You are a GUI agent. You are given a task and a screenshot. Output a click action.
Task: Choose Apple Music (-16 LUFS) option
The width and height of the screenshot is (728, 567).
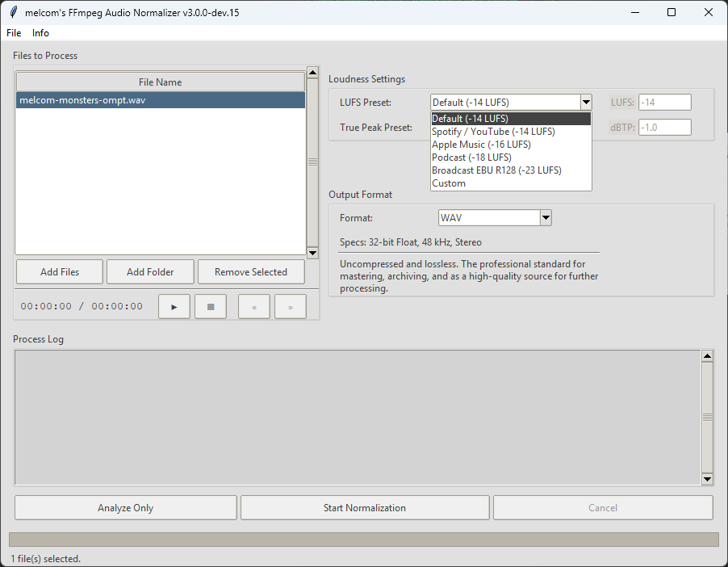(x=481, y=145)
